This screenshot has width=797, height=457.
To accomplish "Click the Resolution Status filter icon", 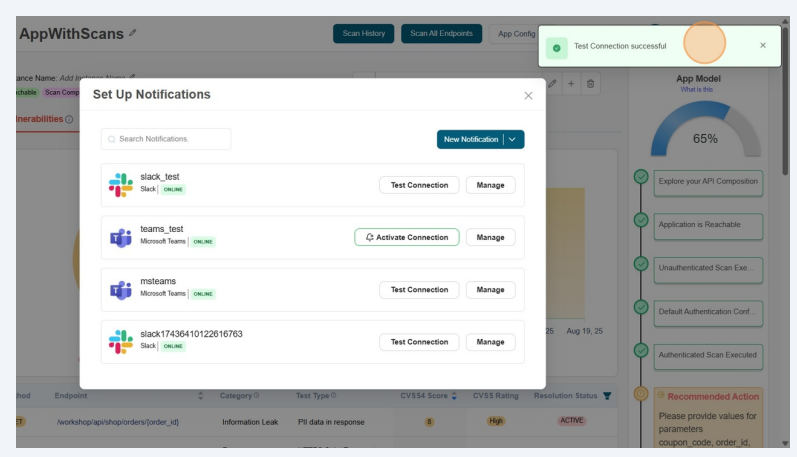I will pyautogui.click(x=607, y=396).
